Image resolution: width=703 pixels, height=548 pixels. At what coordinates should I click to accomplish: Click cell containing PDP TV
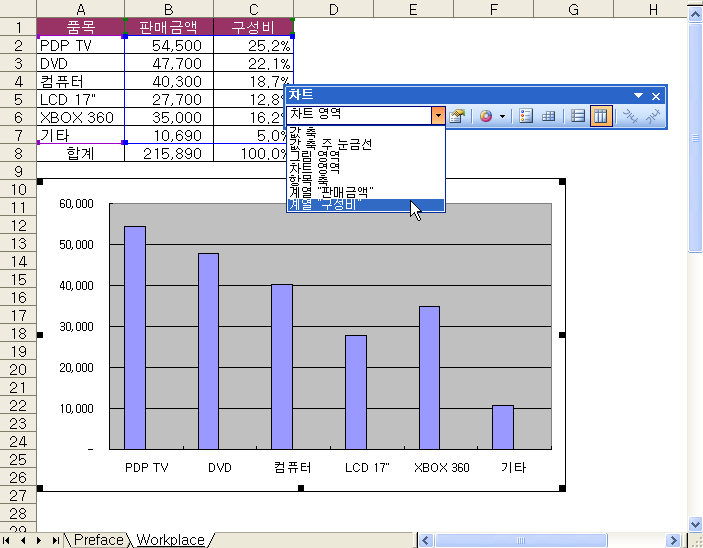(x=81, y=45)
